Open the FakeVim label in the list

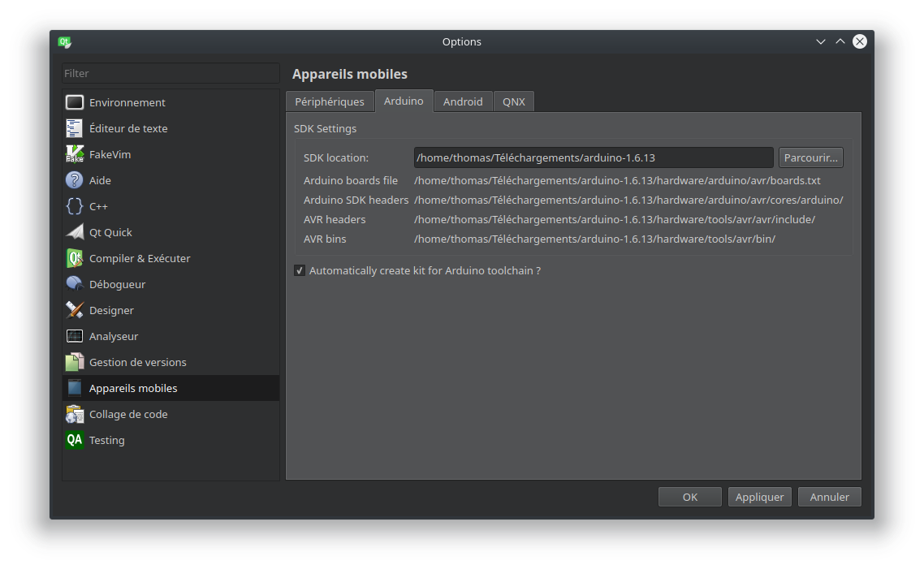tap(110, 154)
